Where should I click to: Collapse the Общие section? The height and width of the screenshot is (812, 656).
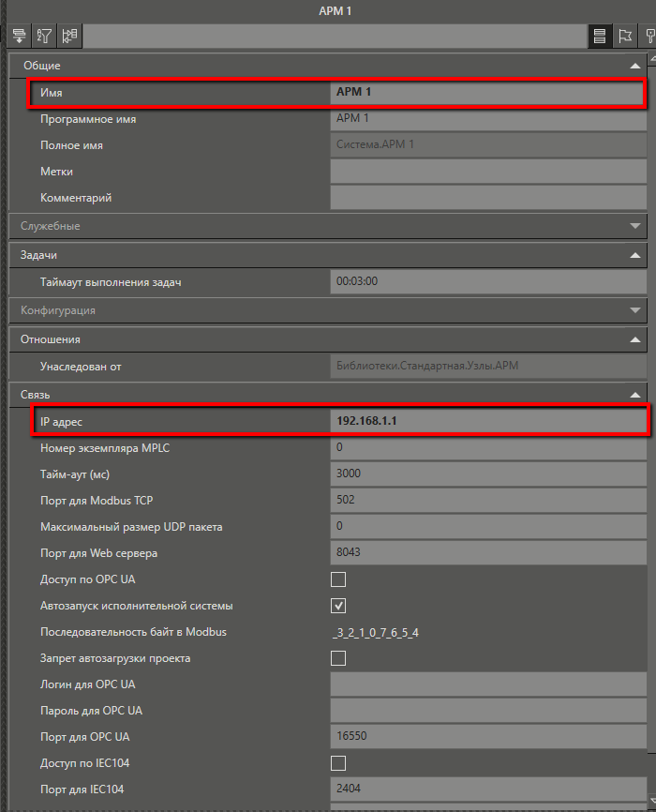tap(636, 66)
